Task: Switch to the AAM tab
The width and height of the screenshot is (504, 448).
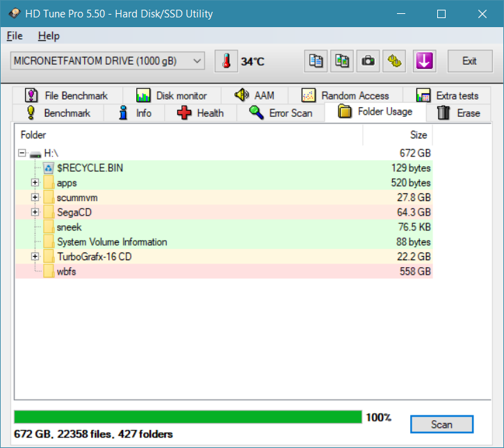Action: tap(254, 95)
